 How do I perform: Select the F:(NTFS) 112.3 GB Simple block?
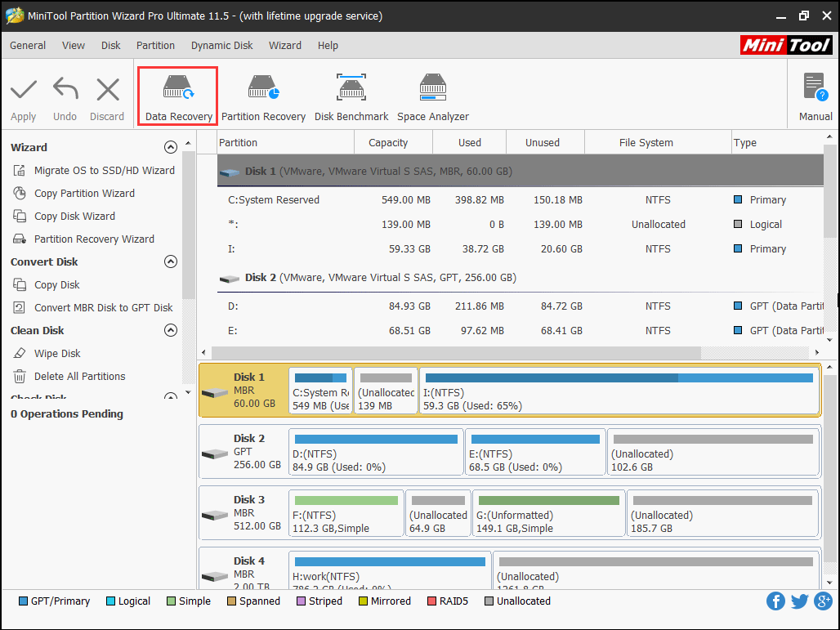346,513
